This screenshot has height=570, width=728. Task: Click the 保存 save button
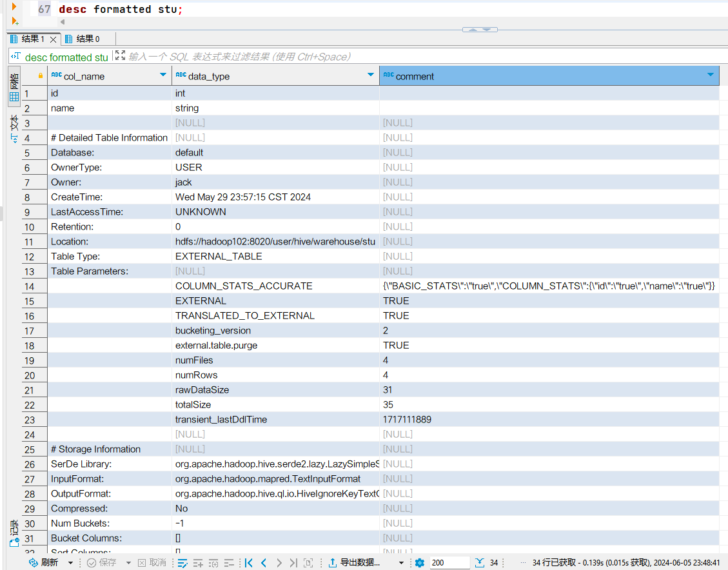point(102,562)
